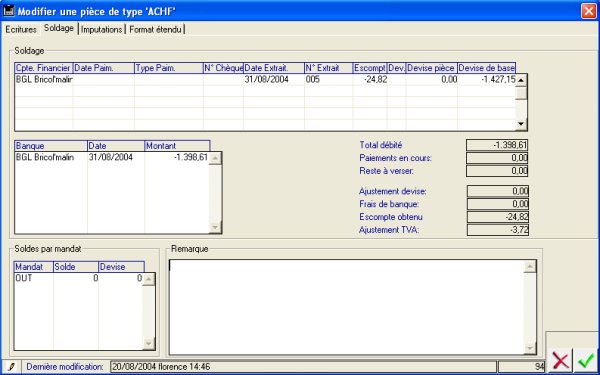This screenshot has height=375, width=600.
Task: Click the Cpte. Financier column header
Action: tap(43, 68)
